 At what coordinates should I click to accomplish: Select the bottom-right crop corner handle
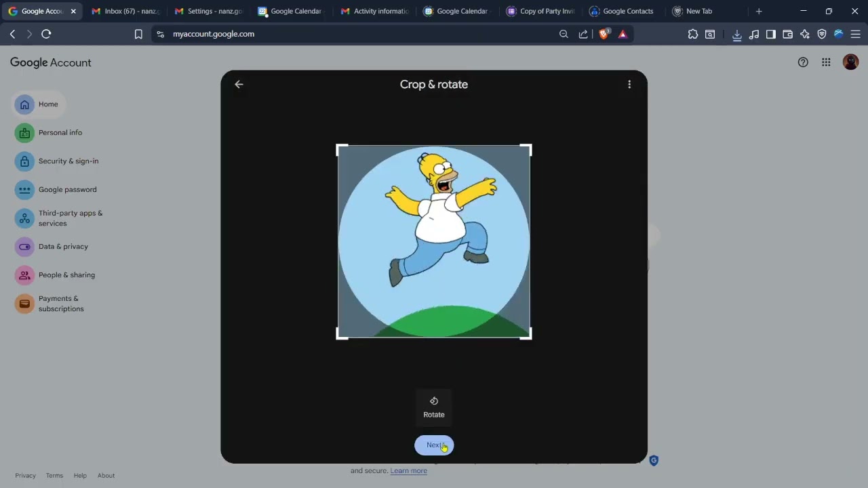pos(527,333)
